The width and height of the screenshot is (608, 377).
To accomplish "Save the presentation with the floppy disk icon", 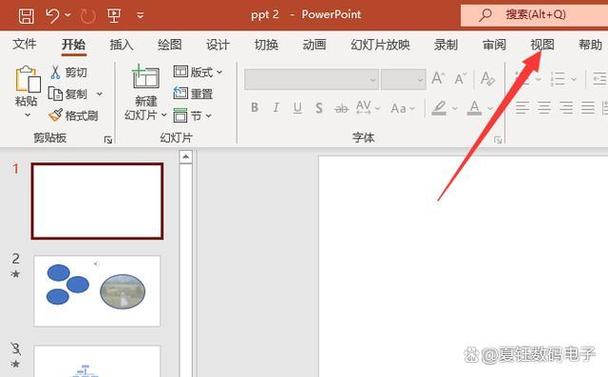I will tap(26, 16).
